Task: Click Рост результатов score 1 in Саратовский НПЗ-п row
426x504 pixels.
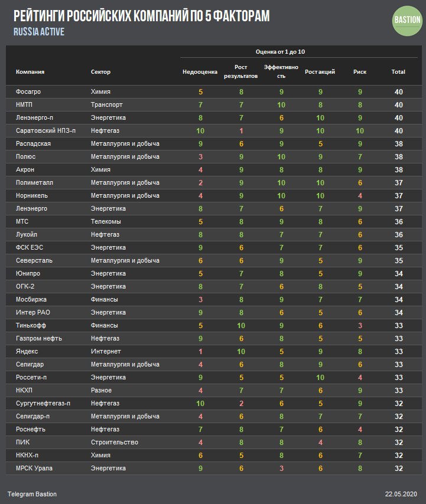Action: 241,131
